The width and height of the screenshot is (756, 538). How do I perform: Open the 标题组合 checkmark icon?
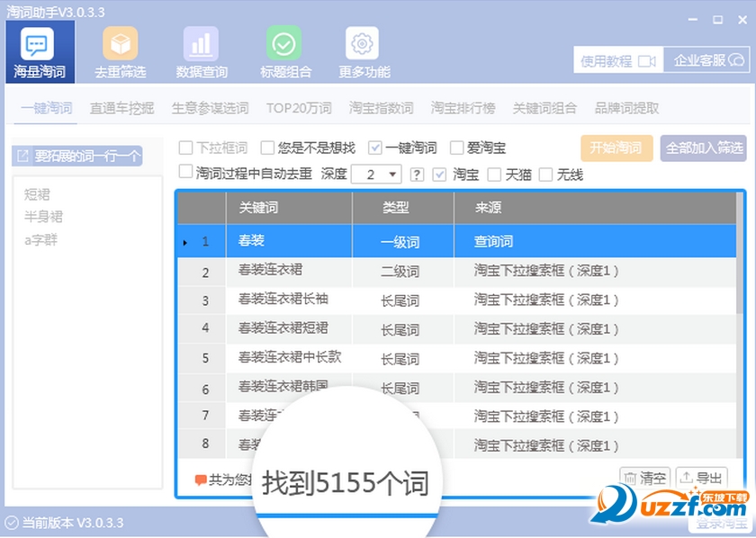pos(284,44)
